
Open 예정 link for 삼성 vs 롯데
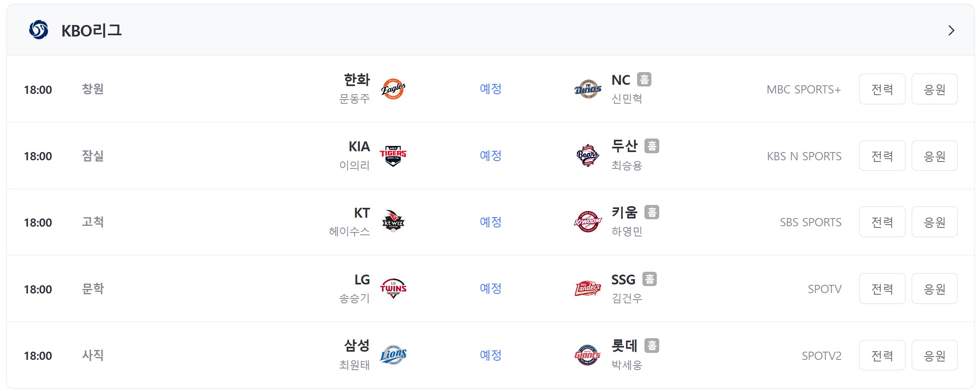pos(491,355)
